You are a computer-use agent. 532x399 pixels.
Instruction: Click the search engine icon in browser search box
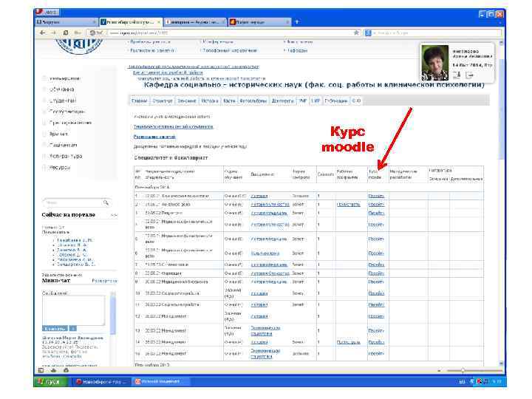(368, 33)
